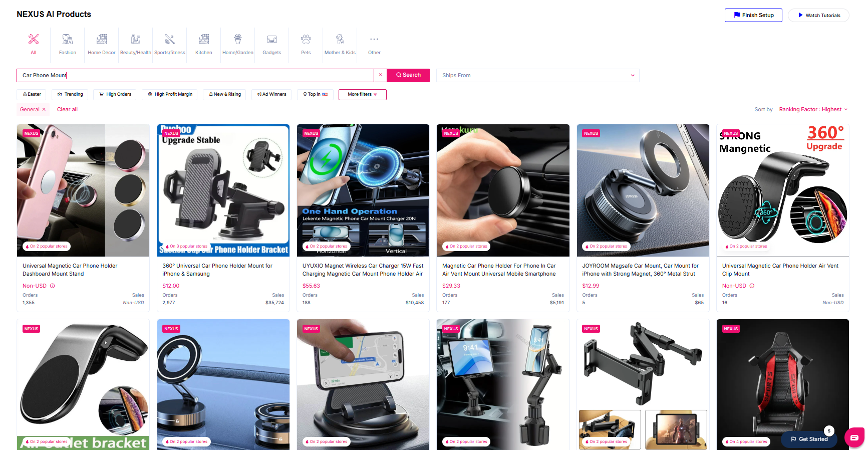
Task: Select the All category icon
Action: coord(34,39)
